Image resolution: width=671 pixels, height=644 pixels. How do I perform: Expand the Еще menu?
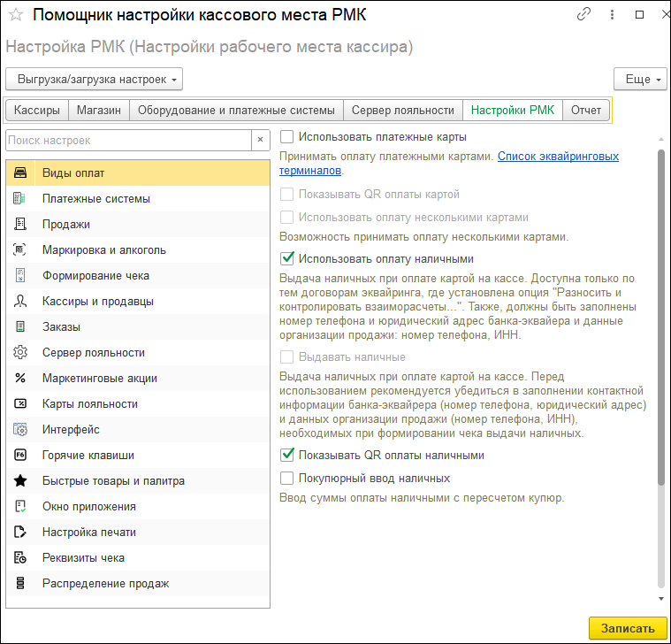point(638,80)
